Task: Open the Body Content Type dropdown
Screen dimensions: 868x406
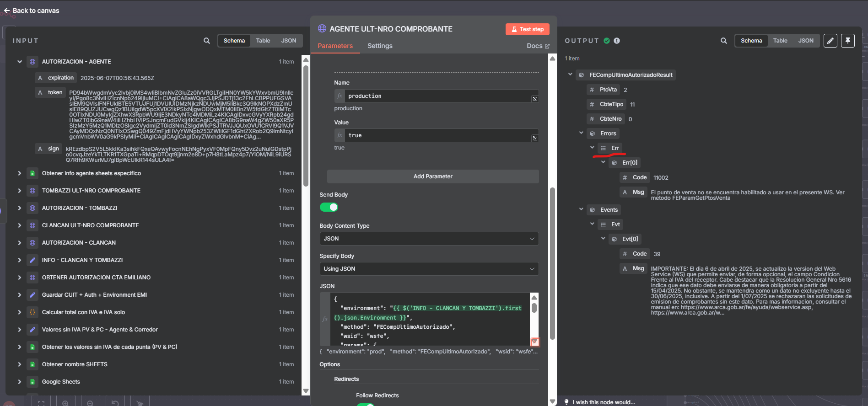Action: click(x=429, y=239)
